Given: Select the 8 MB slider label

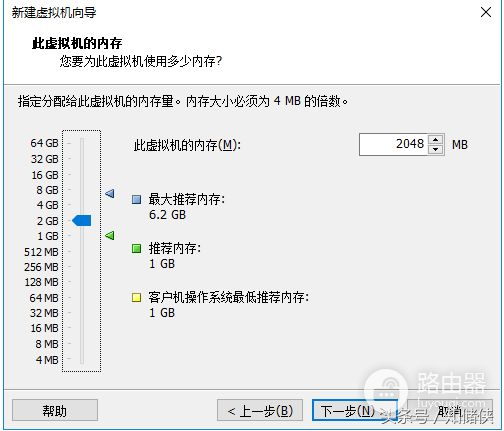Looking at the screenshot, I should click(x=47, y=344).
